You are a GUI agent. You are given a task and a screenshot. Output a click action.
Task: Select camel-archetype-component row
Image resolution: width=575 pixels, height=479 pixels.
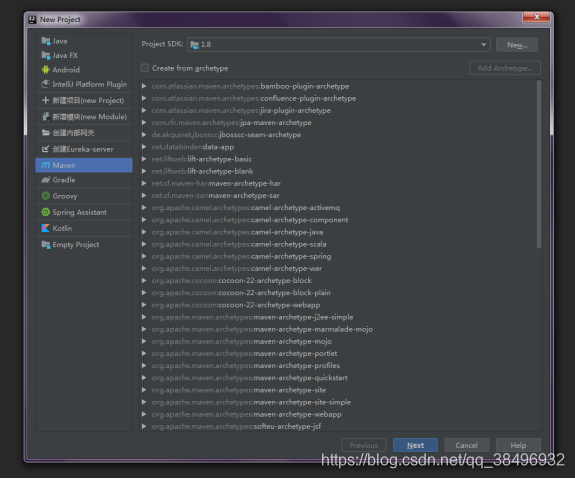[x=337, y=220]
